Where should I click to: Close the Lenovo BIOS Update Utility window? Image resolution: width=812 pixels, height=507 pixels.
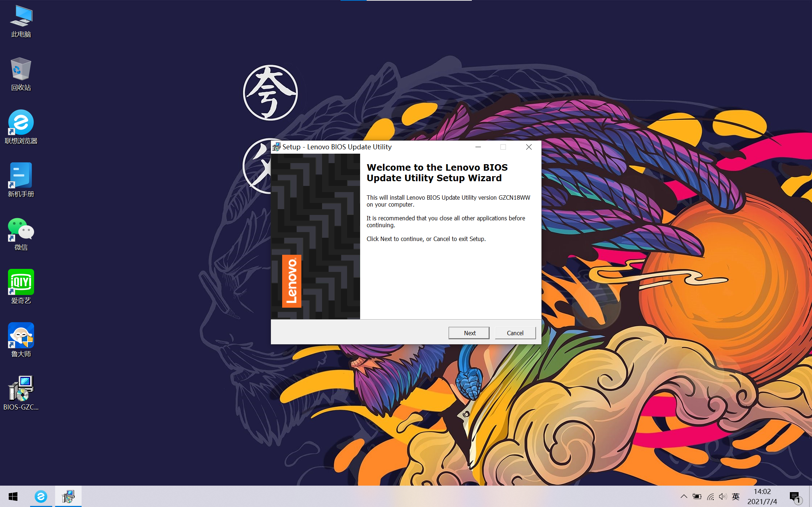coord(529,147)
